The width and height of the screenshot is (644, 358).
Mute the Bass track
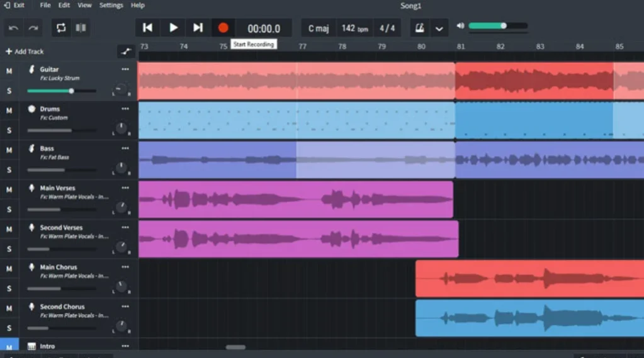pos(9,150)
